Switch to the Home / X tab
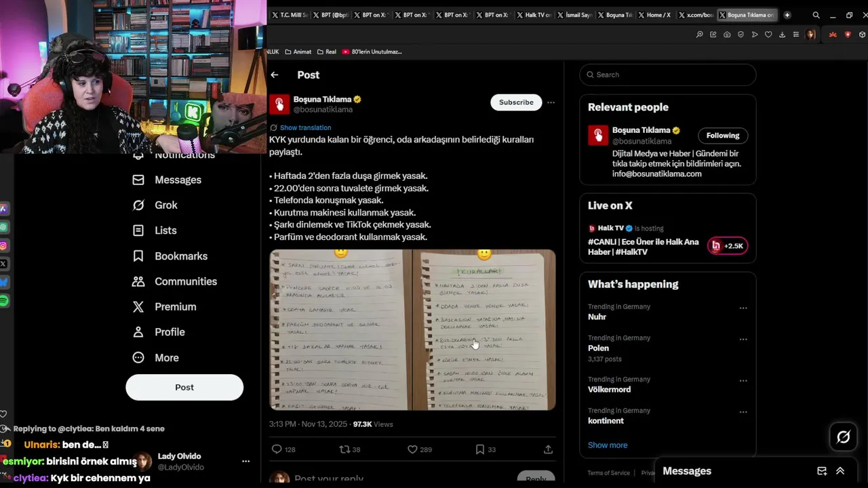The image size is (868, 488). click(x=656, y=15)
